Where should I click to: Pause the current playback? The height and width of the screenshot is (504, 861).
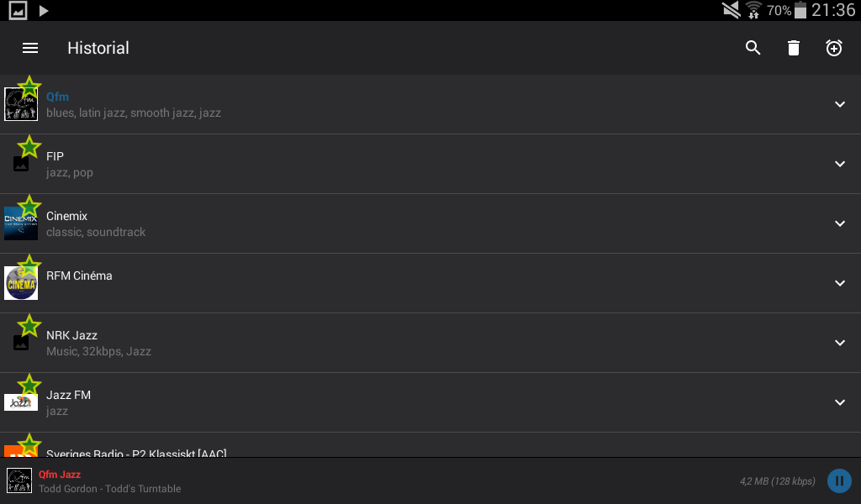[839, 480]
